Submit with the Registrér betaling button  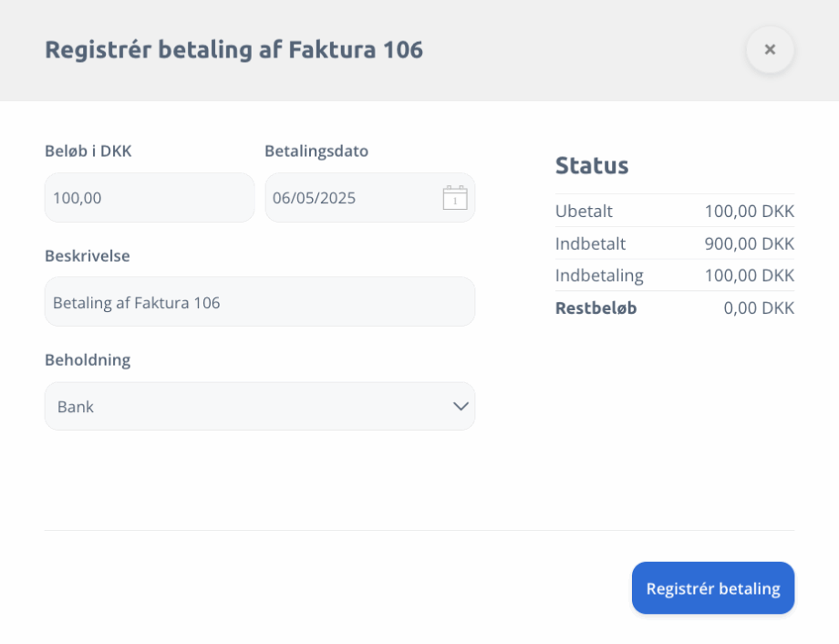tap(713, 587)
